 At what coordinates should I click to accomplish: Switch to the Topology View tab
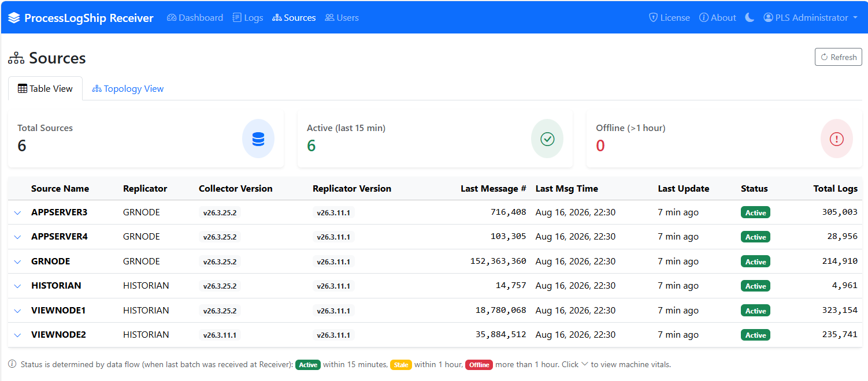[x=128, y=88]
